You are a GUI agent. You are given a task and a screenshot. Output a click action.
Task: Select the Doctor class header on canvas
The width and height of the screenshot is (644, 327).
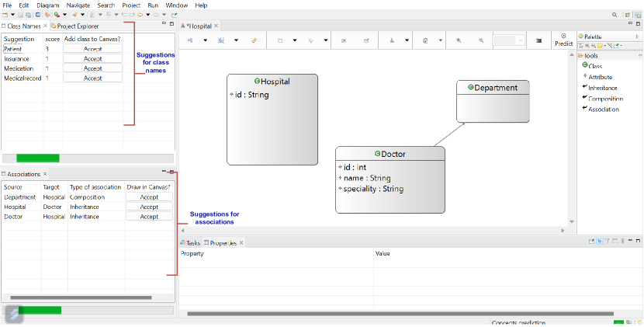point(390,154)
